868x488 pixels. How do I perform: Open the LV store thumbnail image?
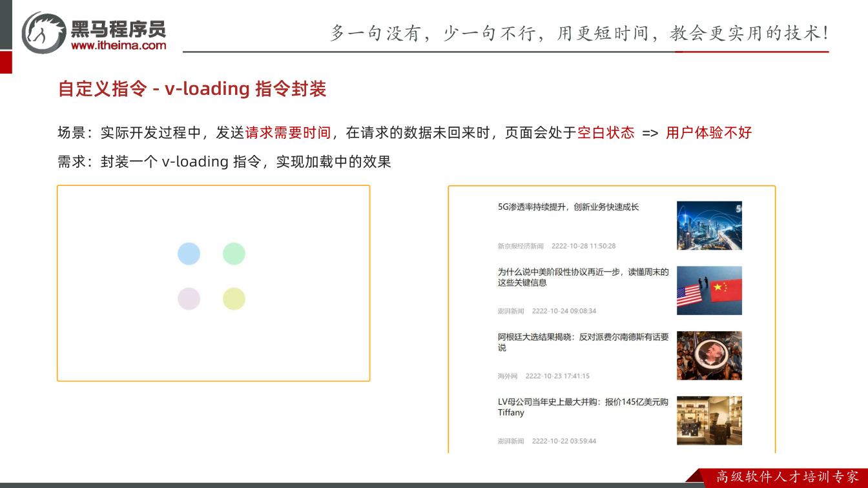point(709,421)
